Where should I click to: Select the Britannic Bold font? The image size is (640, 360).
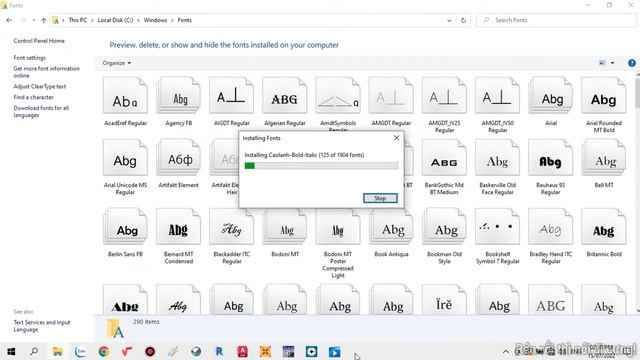coord(604,233)
